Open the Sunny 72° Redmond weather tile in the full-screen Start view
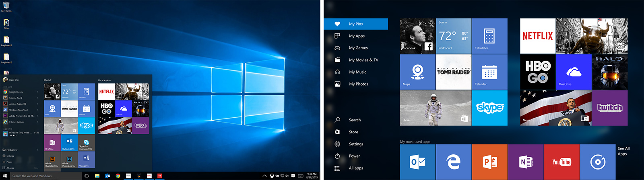Image resolution: width=644 pixels, height=180 pixels. [x=454, y=36]
